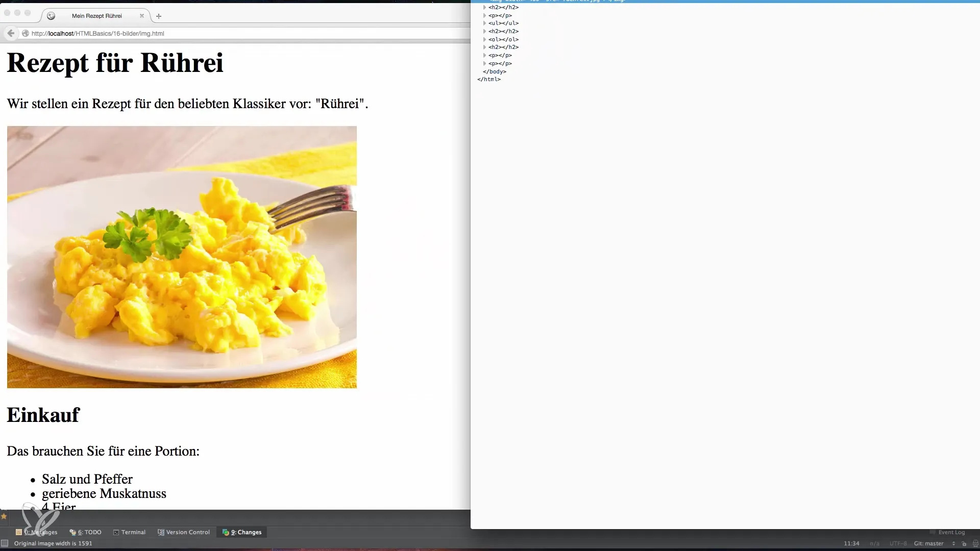980x551 pixels.
Task: Open the 0: Messages tool window
Action: click(x=37, y=532)
